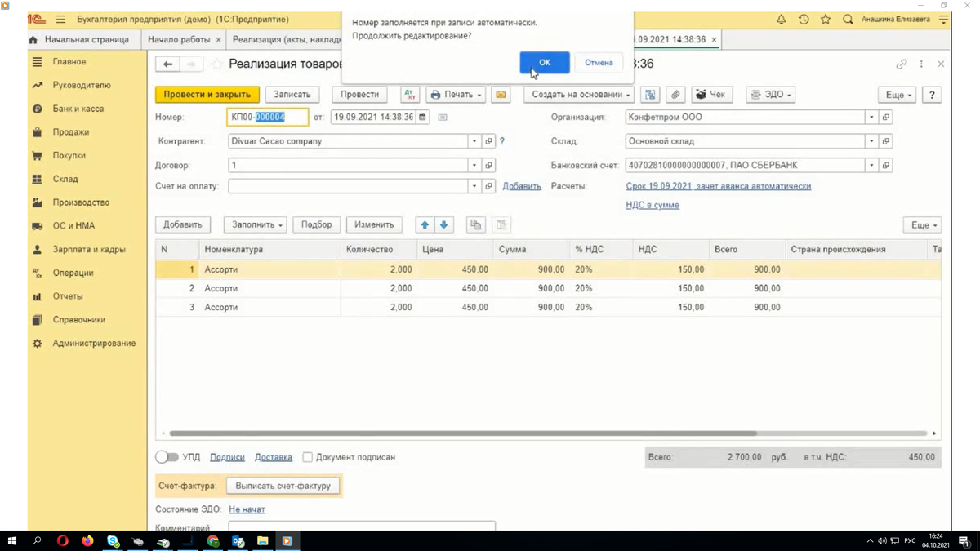Click the Изменить button
Screen dimensions: 980x551
(374, 224)
